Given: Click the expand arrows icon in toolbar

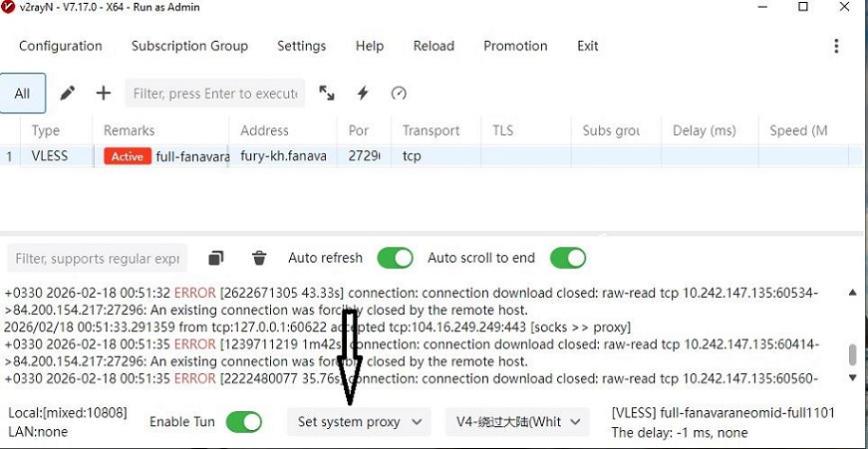Looking at the screenshot, I should tap(327, 94).
